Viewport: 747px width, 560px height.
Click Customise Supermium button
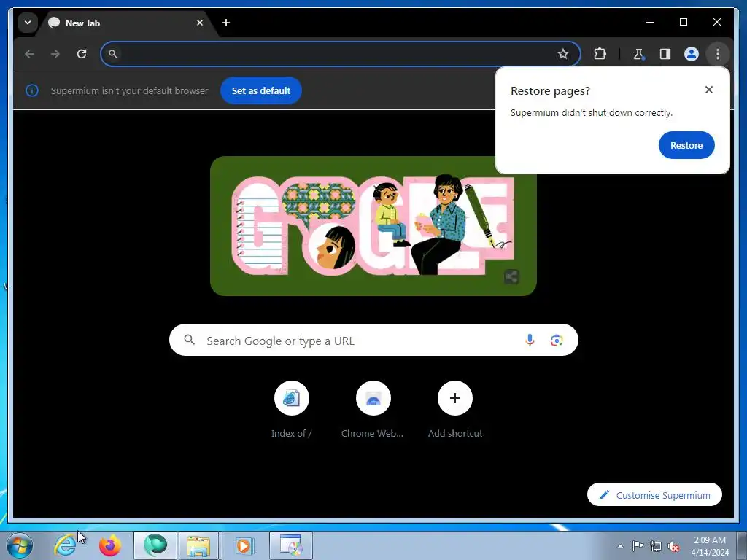pyautogui.click(x=654, y=495)
